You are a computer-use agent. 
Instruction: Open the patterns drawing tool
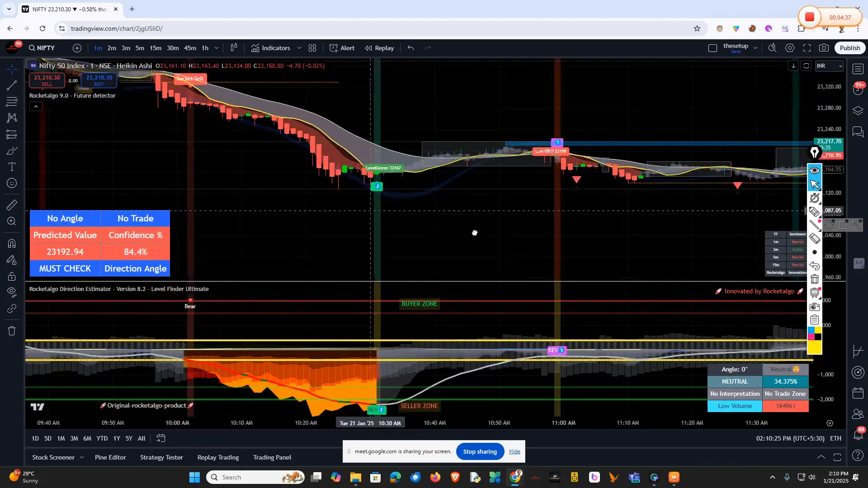pos(12,118)
